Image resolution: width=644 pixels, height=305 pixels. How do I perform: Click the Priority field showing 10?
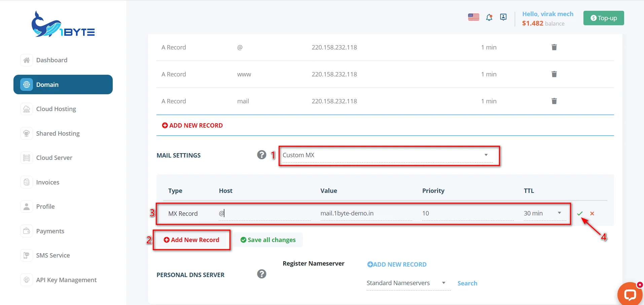pos(468,213)
